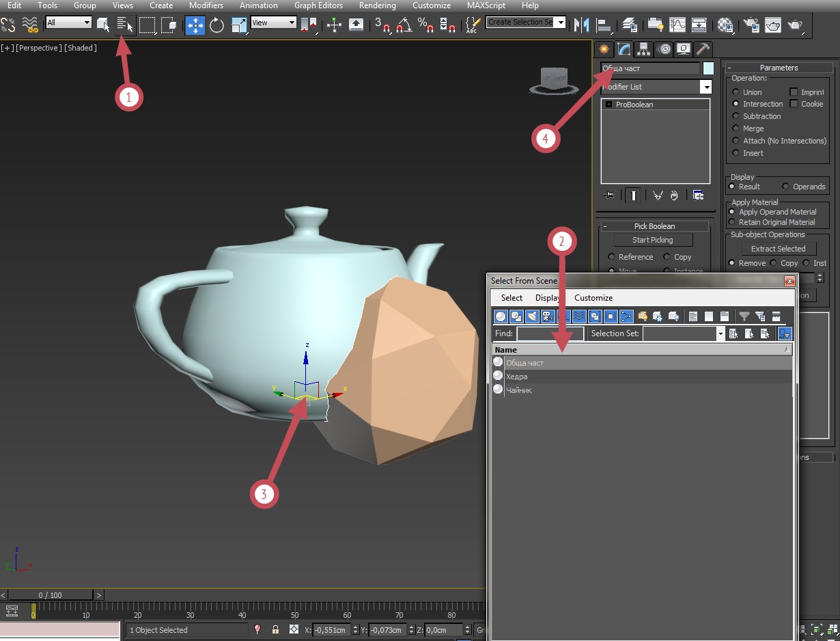This screenshot has width=840, height=641.
Task: Activate the Select and Move tool
Action: coord(195,25)
